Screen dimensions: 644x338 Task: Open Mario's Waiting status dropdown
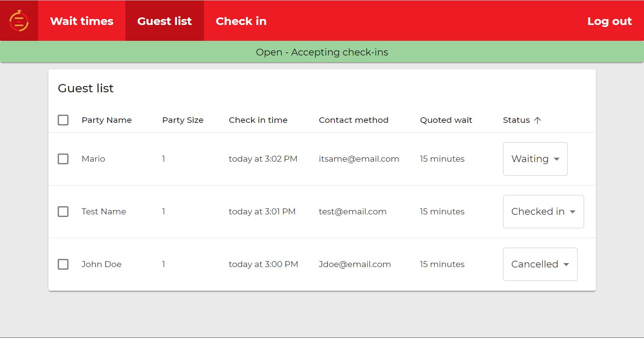[x=535, y=159]
